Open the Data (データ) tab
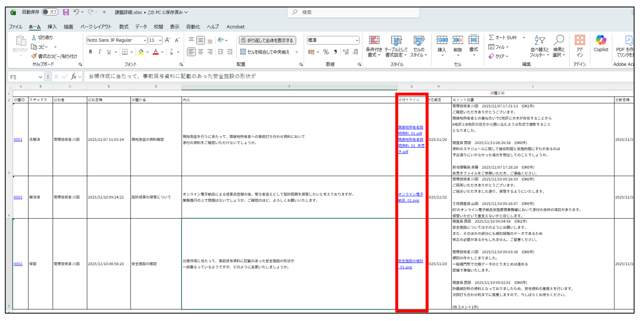 [x=141, y=27]
